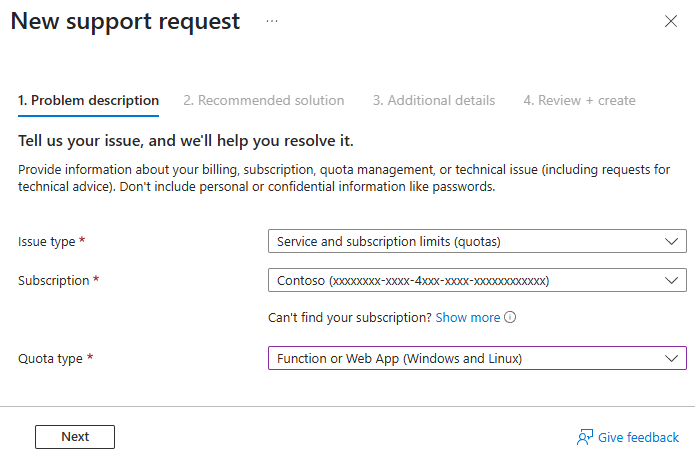Open the Additional details tab
The width and height of the screenshot is (695, 458).
pos(434,101)
